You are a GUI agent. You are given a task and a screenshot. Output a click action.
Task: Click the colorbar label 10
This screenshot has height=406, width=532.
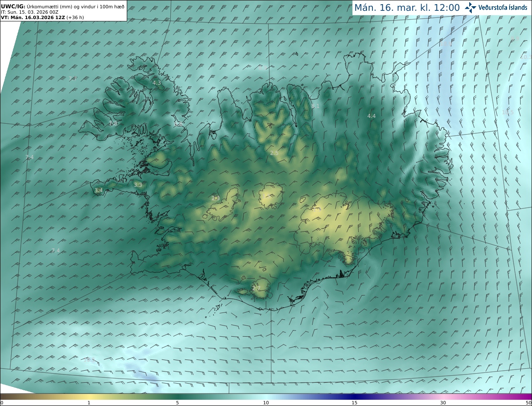[266, 403]
